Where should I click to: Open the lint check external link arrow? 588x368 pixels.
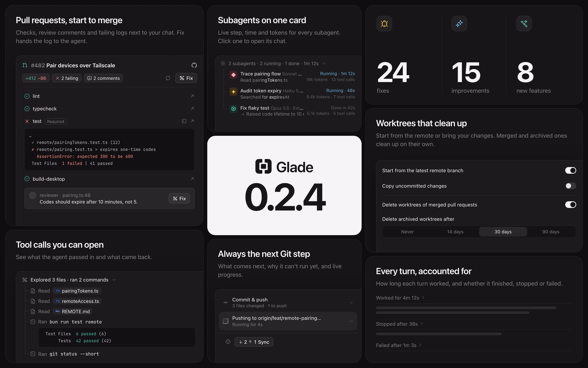coord(192,96)
